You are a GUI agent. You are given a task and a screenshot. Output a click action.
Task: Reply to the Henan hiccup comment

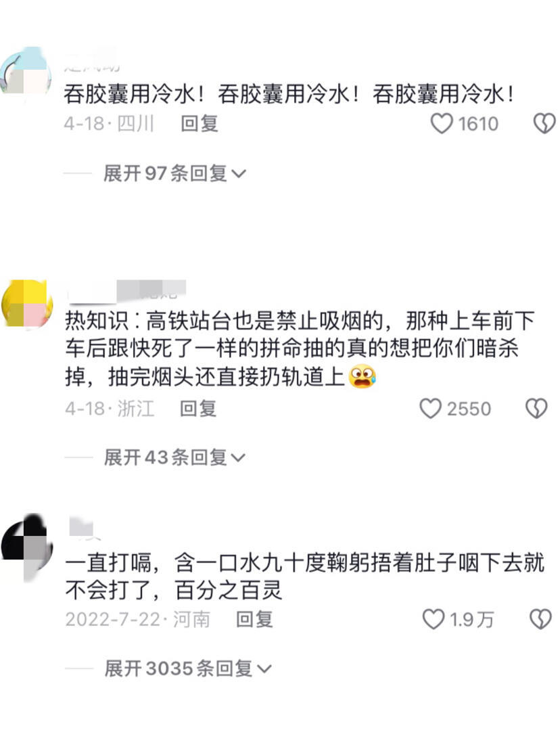[x=254, y=619]
